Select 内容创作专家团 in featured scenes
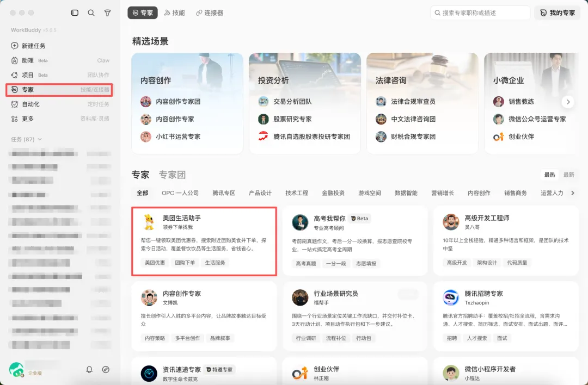 (170, 102)
